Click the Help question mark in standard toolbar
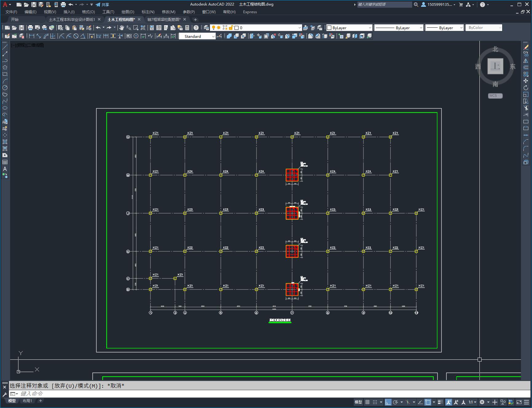This screenshot has width=532, height=408. (196, 28)
